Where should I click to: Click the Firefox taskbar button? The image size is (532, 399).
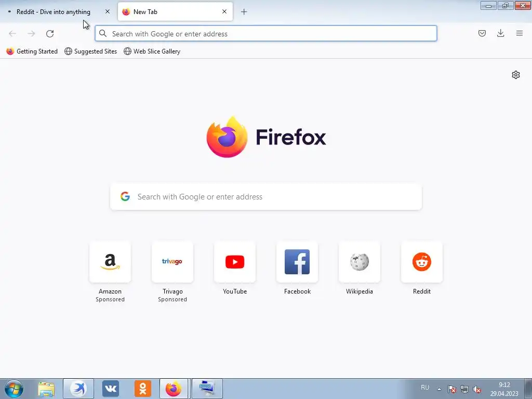point(174,389)
